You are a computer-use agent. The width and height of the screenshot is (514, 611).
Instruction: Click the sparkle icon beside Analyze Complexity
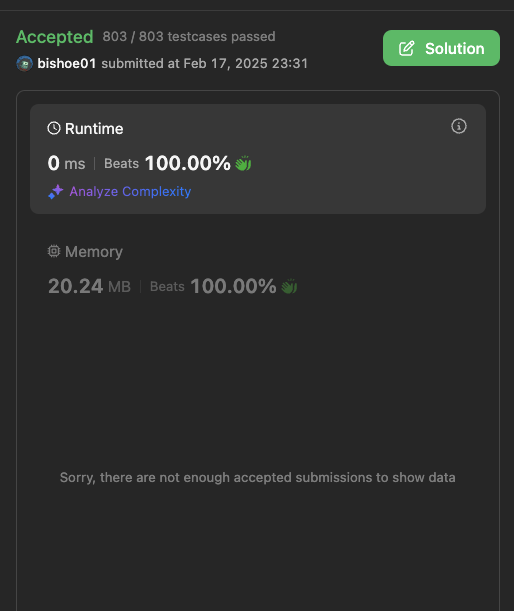56,192
